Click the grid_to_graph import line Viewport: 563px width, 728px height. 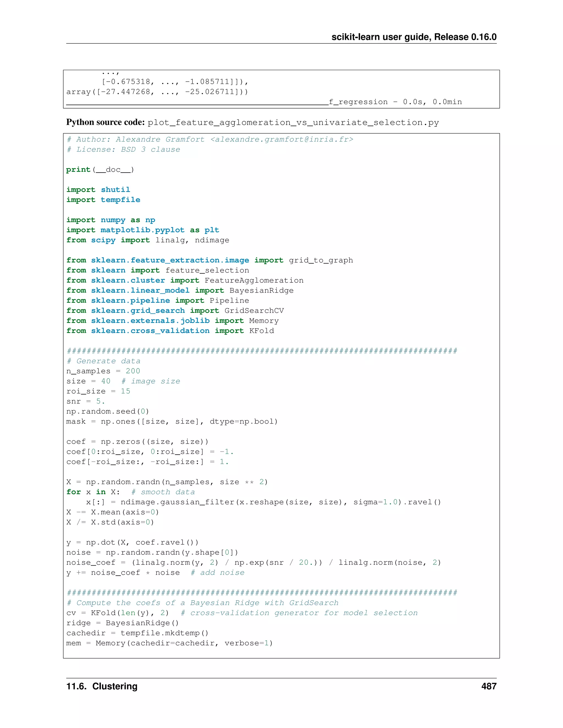tap(209, 260)
